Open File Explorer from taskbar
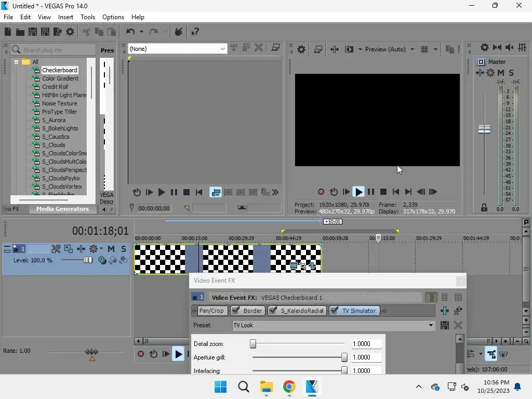This screenshot has width=532, height=399. click(x=267, y=387)
